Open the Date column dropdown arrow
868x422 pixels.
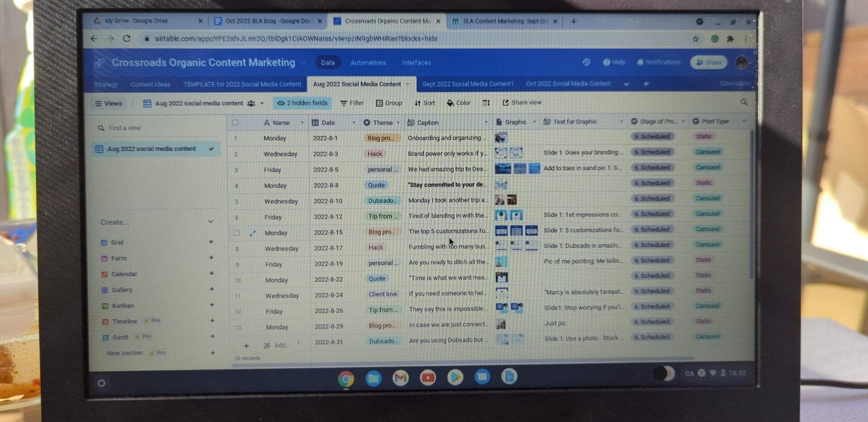coord(354,122)
